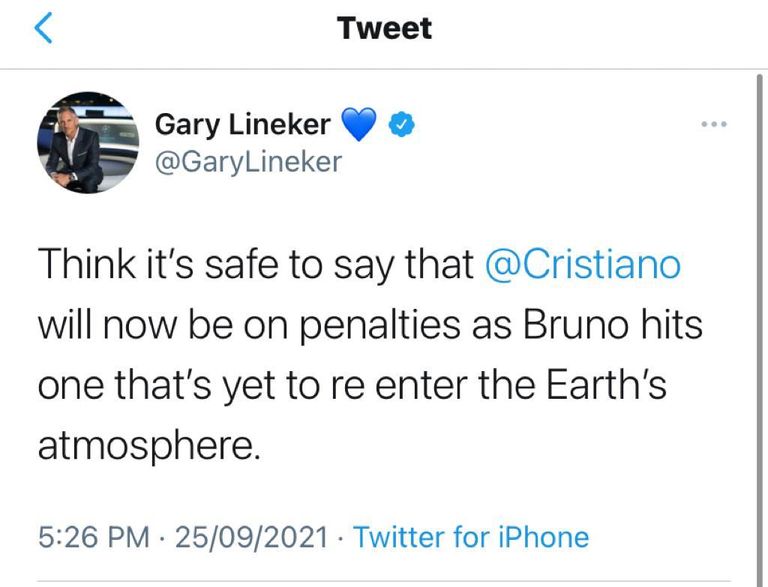Go back using the blue back arrow

coord(41,28)
